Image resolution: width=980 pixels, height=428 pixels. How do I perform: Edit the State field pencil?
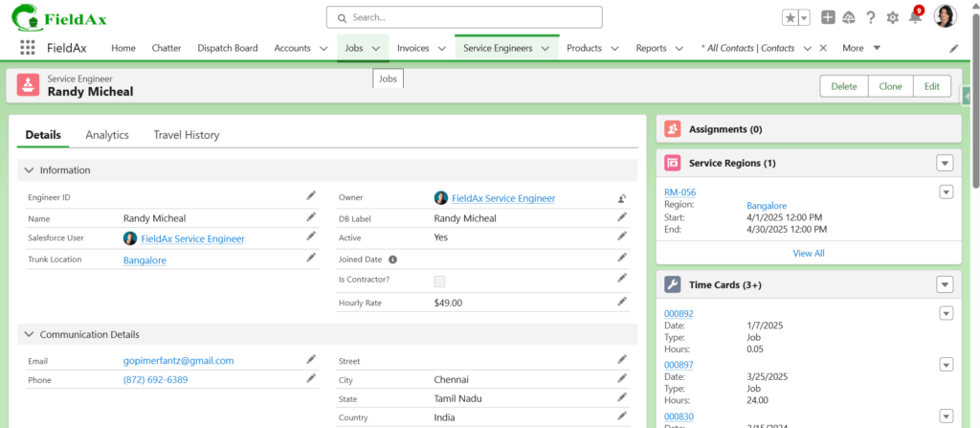[622, 396]
